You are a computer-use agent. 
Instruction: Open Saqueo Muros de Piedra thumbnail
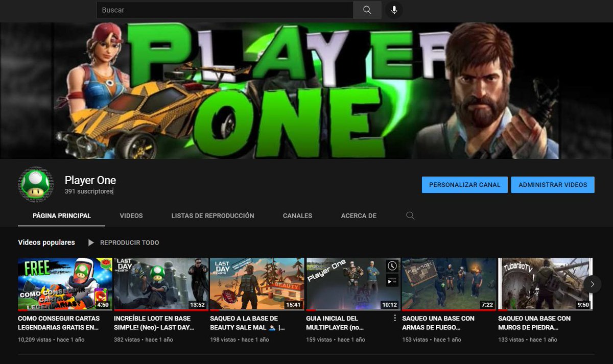click(x=545, y=284)
